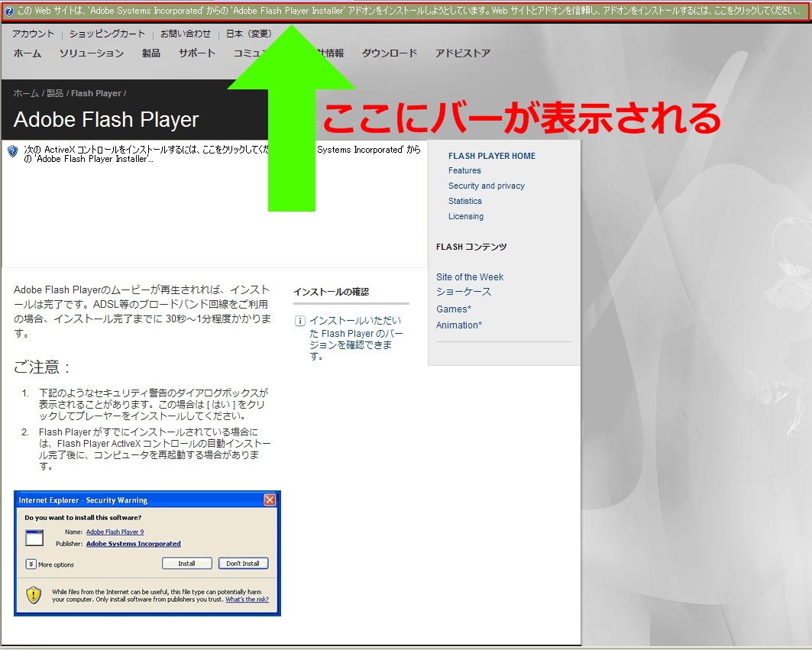This screenshot has width=812, height=650.
Task: Open FLASH PLAYER HOME link
Action: [492, 156]
